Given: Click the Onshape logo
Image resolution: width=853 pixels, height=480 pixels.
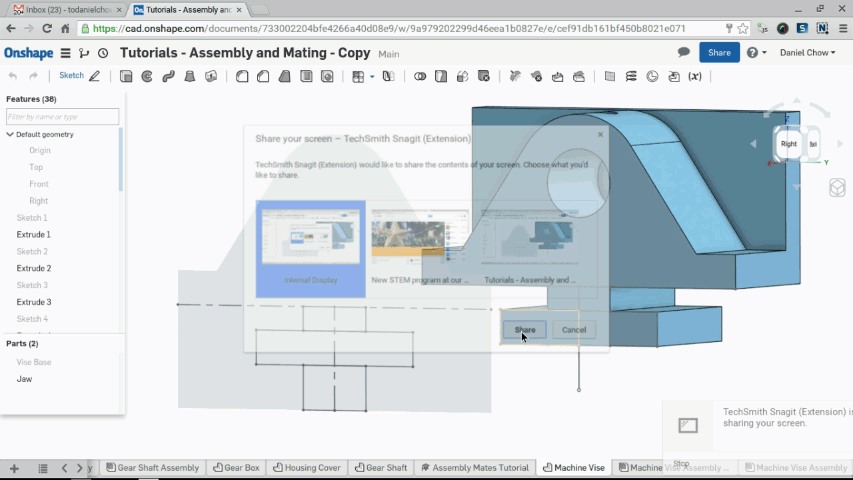Looking at the screenshot, I should pyautogui.click(x=29, y=53).
